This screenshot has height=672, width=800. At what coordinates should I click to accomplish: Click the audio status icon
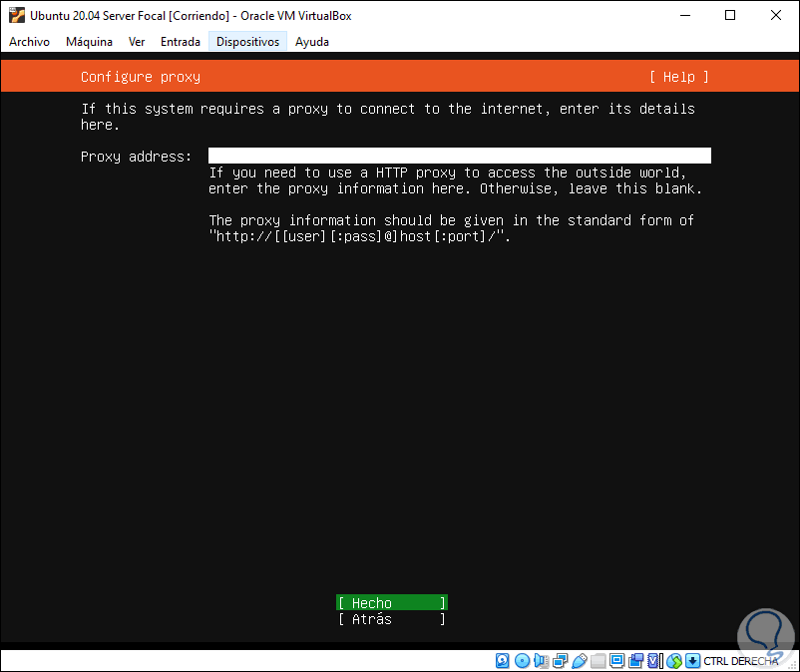pos(541,661)
